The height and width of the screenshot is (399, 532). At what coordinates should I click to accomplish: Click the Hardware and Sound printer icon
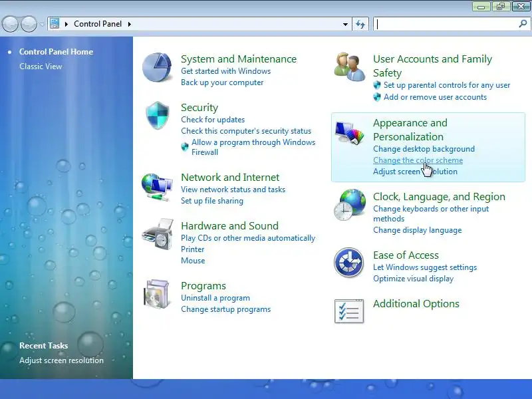158,234
